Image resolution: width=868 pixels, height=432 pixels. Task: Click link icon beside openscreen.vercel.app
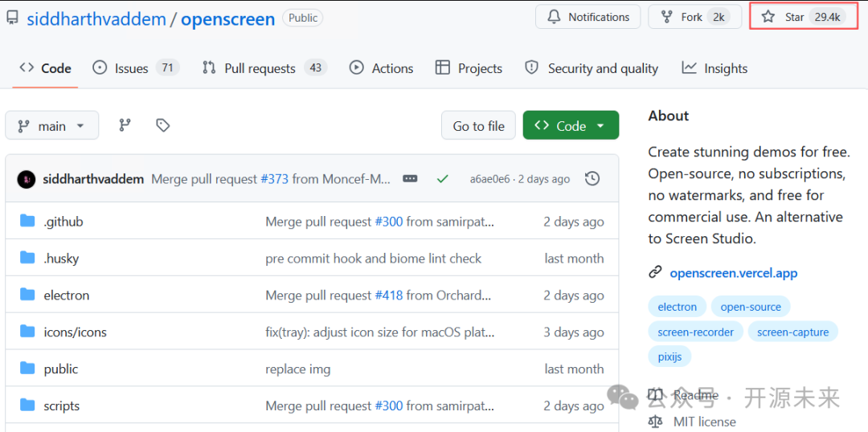656,273
